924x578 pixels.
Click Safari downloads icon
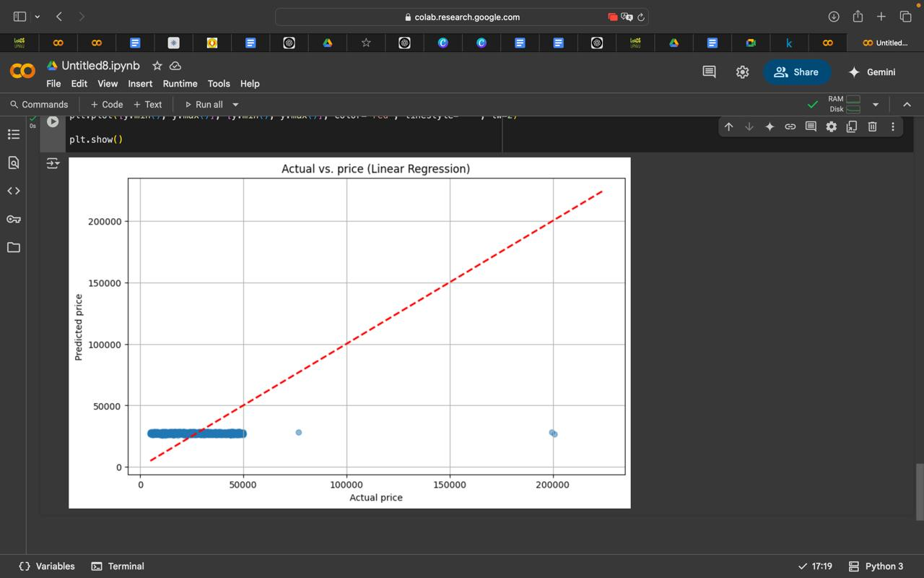[x=834, y=17]
